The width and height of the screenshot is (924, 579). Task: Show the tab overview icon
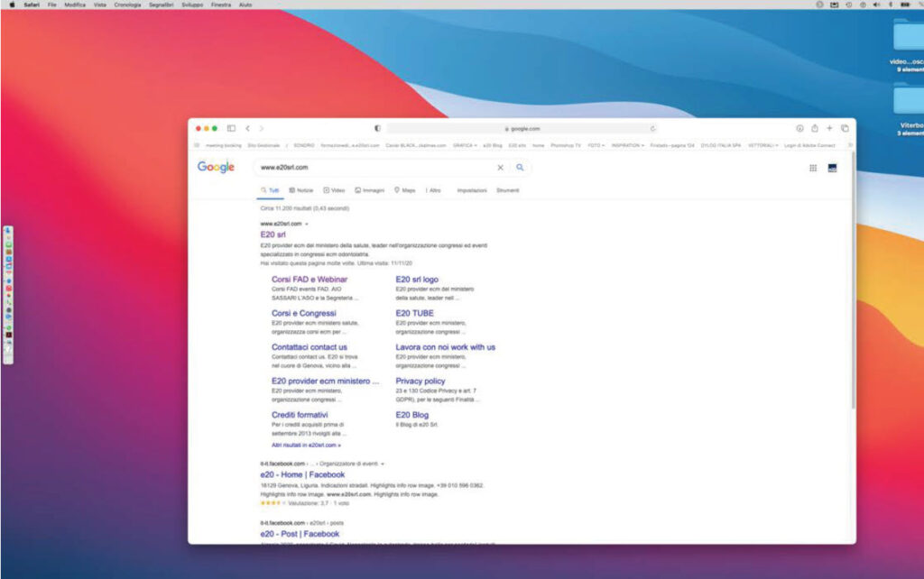coord(845,128)
